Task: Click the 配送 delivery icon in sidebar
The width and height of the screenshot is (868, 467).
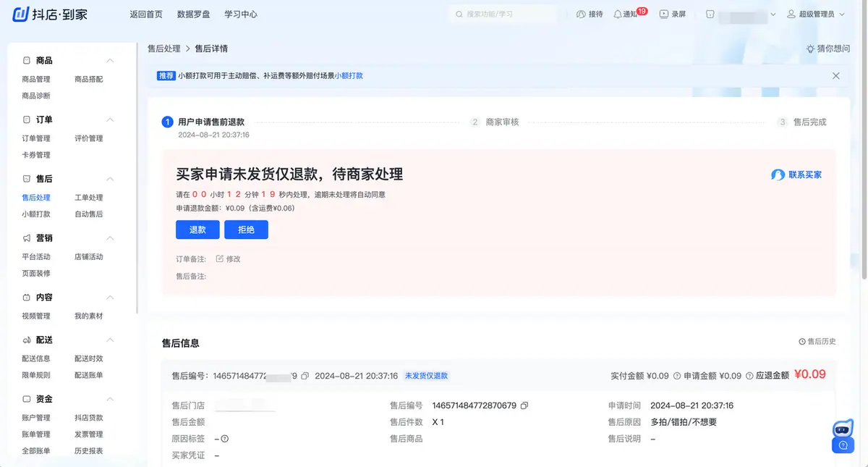Action: 27,340
